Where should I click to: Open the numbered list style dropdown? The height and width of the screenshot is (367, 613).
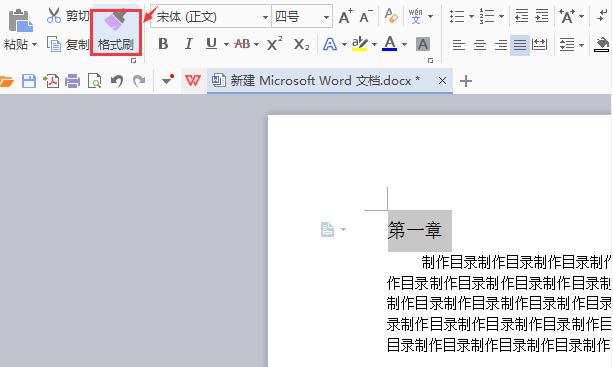(x=501, y=16)
